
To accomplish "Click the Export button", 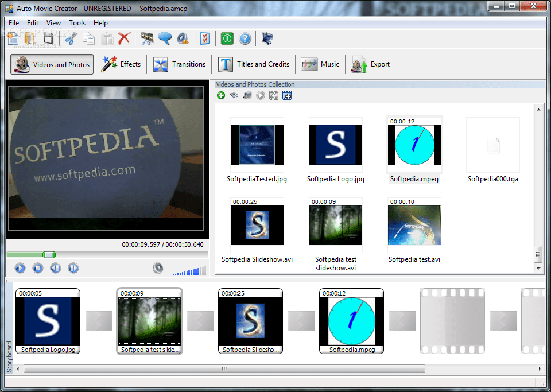I will (x=370, y=64).
